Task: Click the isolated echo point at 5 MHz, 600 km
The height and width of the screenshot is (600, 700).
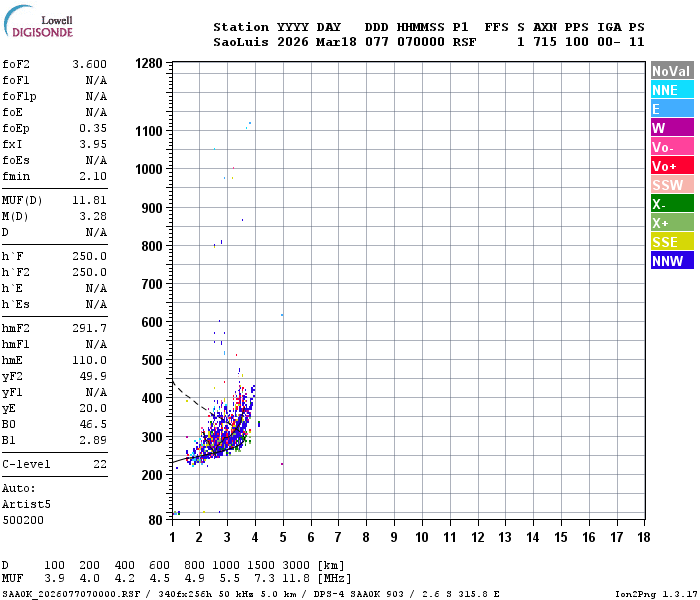Action: pos(282,315)
